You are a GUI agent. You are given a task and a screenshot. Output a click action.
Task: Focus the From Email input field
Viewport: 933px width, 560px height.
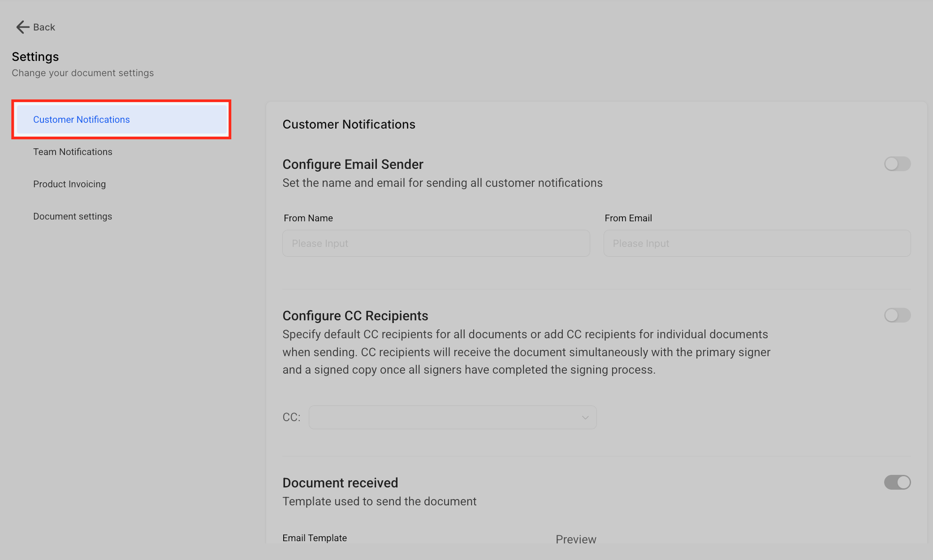[756, 243]
